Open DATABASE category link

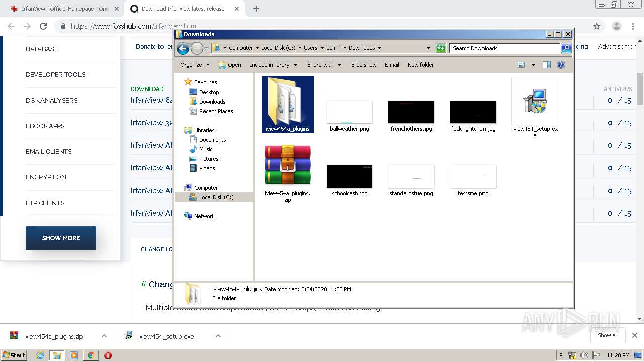click(x=42, y=49)
